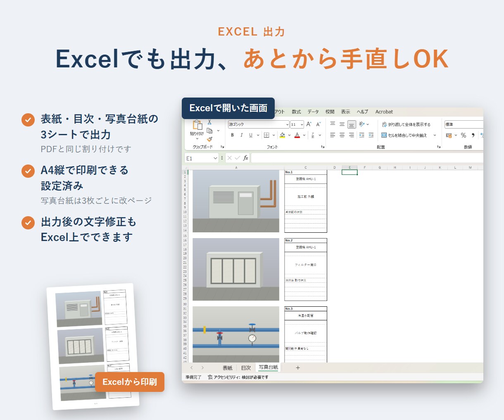Click セルを結合して中央揃え merge button

[x=404, y=135]
